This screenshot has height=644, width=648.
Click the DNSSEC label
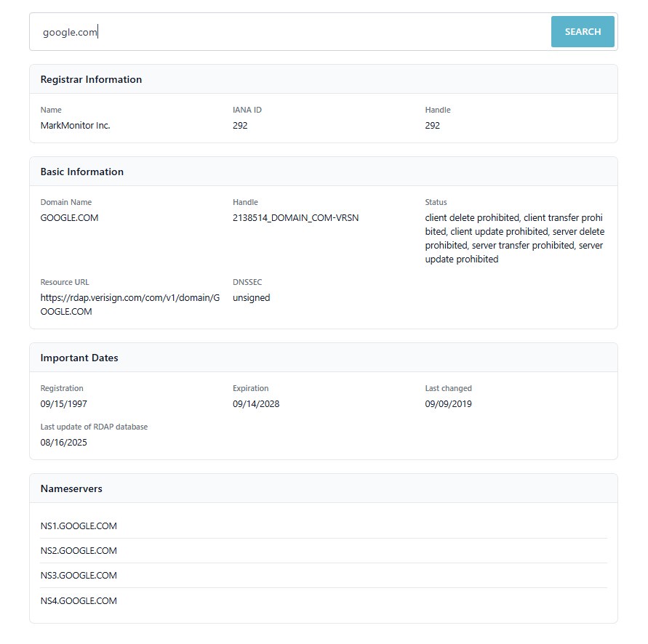coord(247,282)
